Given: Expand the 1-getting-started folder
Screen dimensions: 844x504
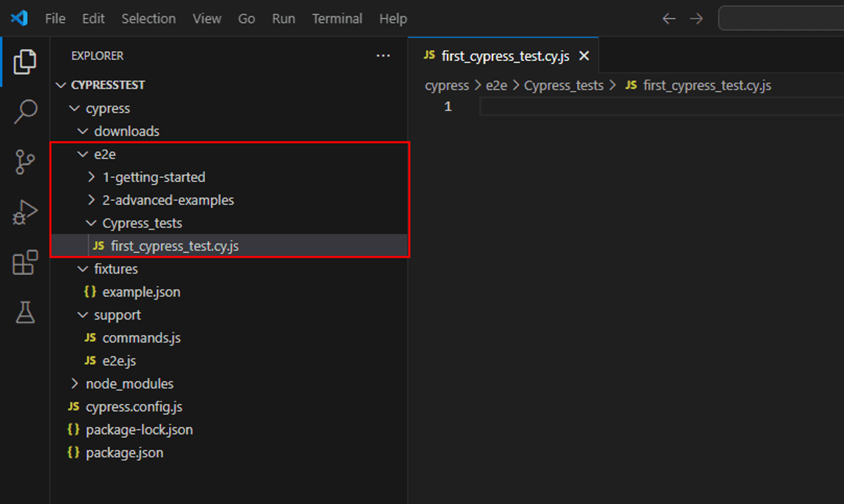Looking at the screenshot, I should [x=91, y=177].
